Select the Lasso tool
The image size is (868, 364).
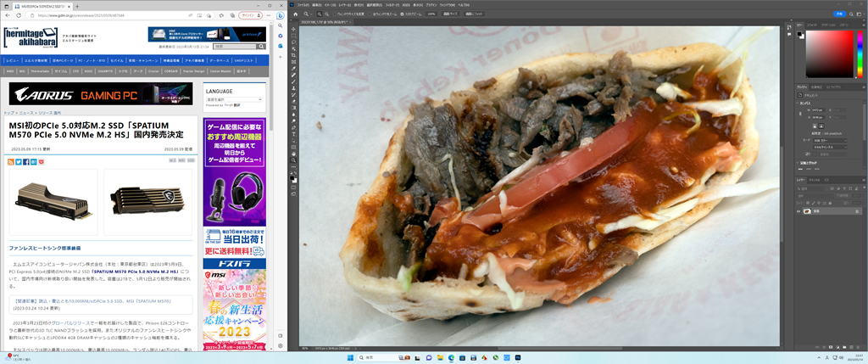tap(293, 42)
